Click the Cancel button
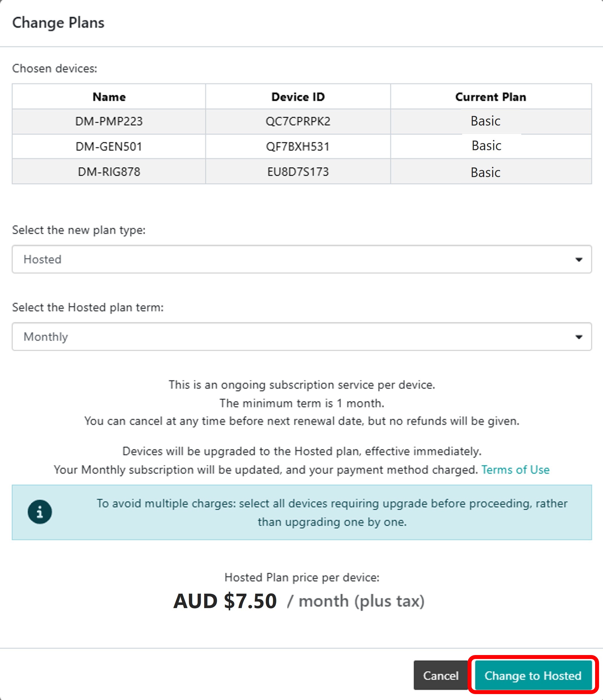This screenshot has height=700, width=603. click(x=440, y=675)
